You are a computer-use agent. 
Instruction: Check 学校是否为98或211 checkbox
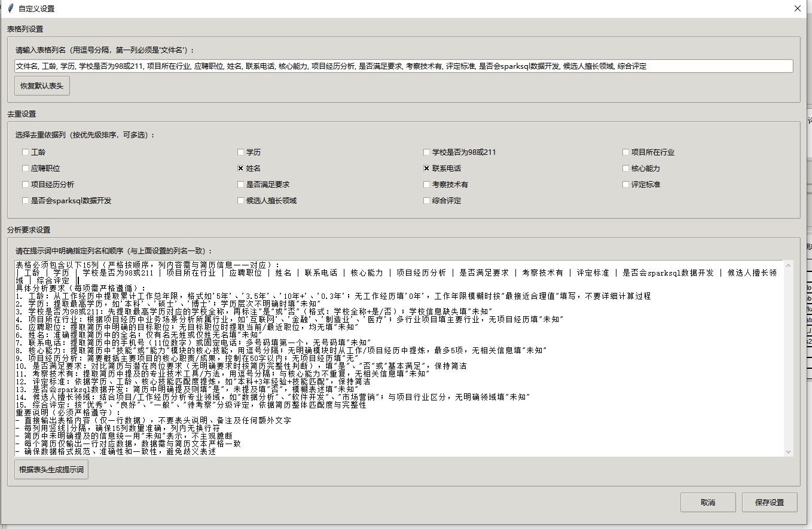[427, 152]
